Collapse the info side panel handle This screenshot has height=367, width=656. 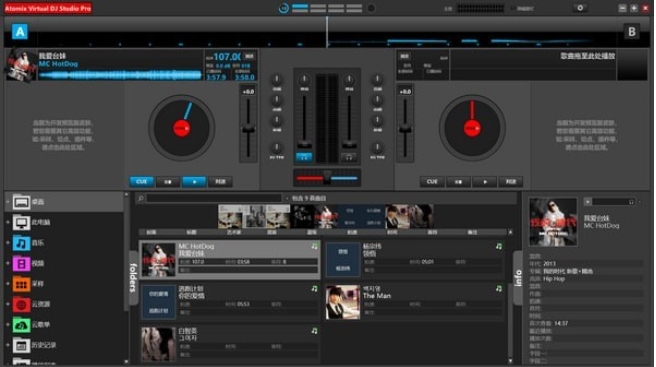tap(518, 277)
